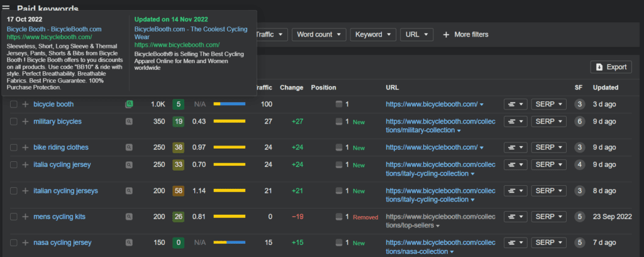Click SF badge 4 for italia cycling jersey
Viewport: 644px width, 257px height.
pyautogui.click(x=579, y=165)
